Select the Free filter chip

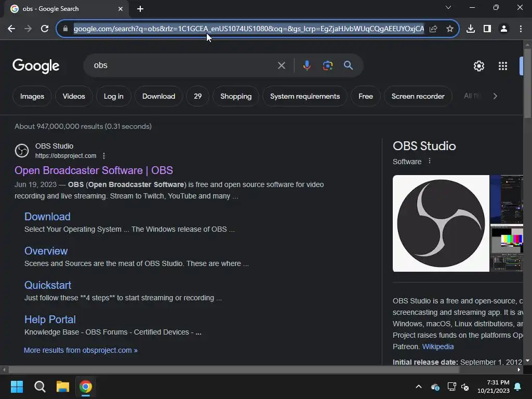[x=366, y=96]
